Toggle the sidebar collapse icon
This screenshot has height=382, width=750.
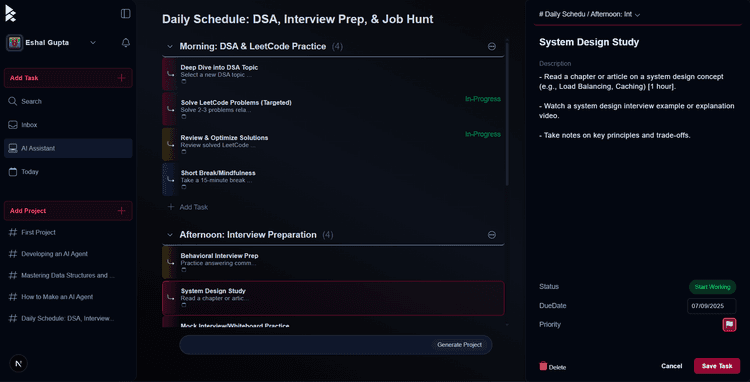coord(125,14)
